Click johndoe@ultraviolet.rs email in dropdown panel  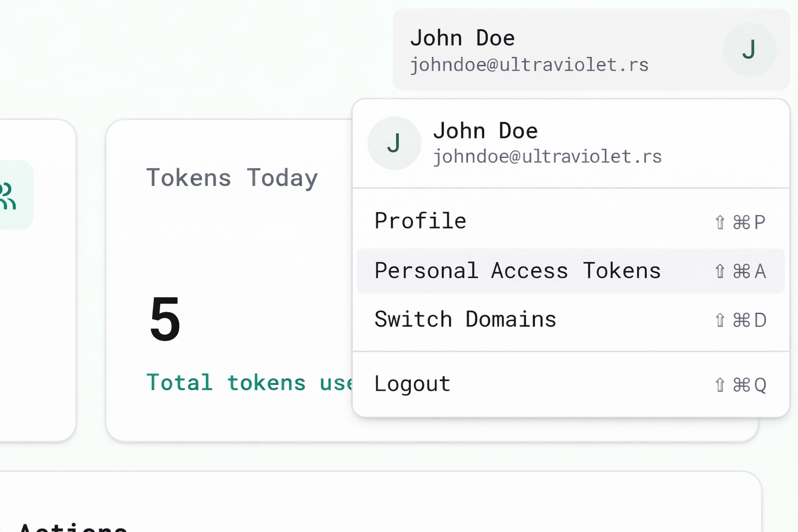pyautogui.click(x=548, y=156)
